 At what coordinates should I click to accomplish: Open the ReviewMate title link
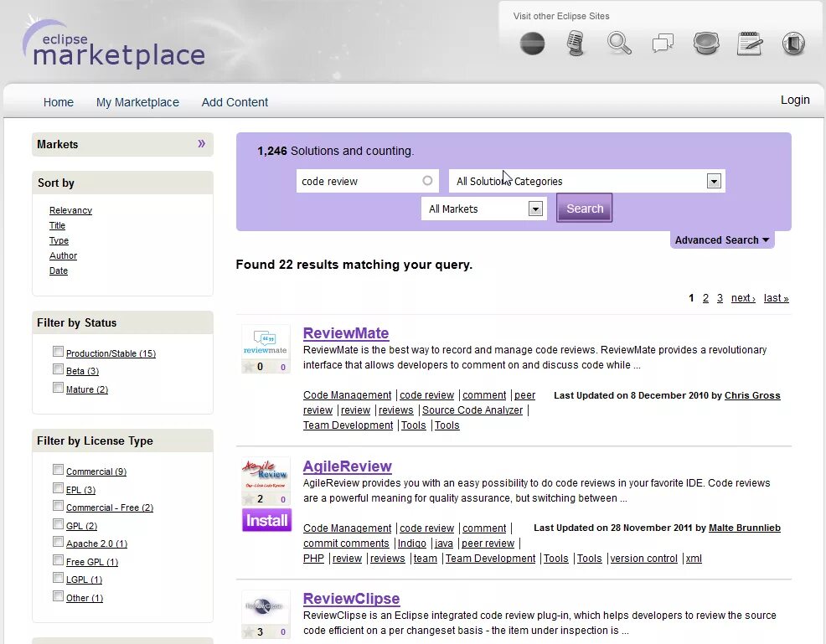click(346, 333)
